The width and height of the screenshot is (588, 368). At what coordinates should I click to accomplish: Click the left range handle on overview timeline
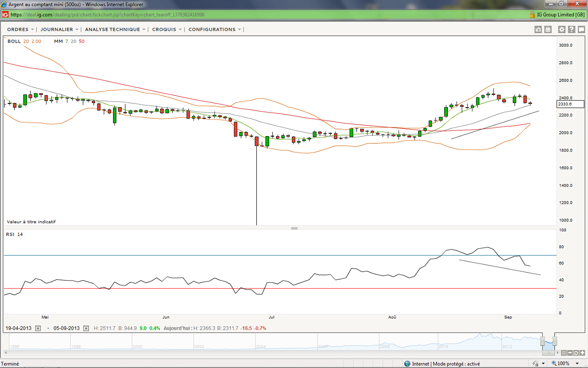point(543,341)
